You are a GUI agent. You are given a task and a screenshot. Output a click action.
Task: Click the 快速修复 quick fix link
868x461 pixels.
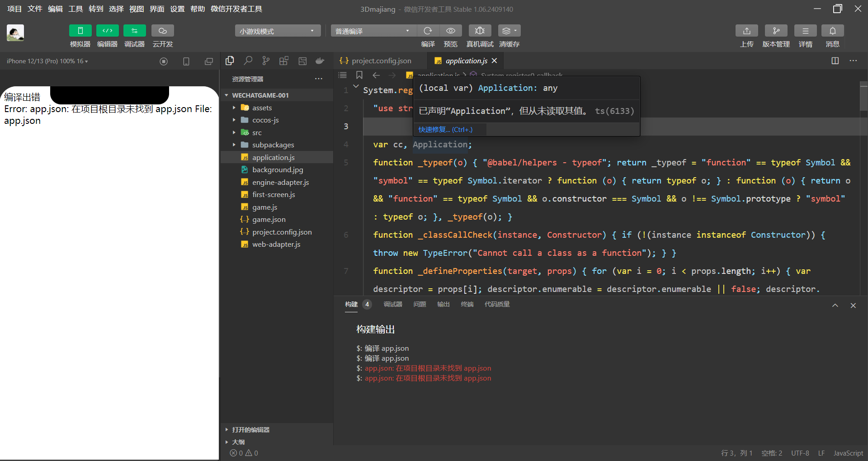click(445, 129)
